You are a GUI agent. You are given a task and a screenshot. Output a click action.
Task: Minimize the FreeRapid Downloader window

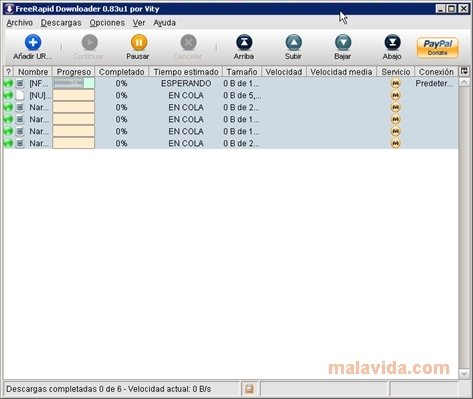[x=441, y=9]
